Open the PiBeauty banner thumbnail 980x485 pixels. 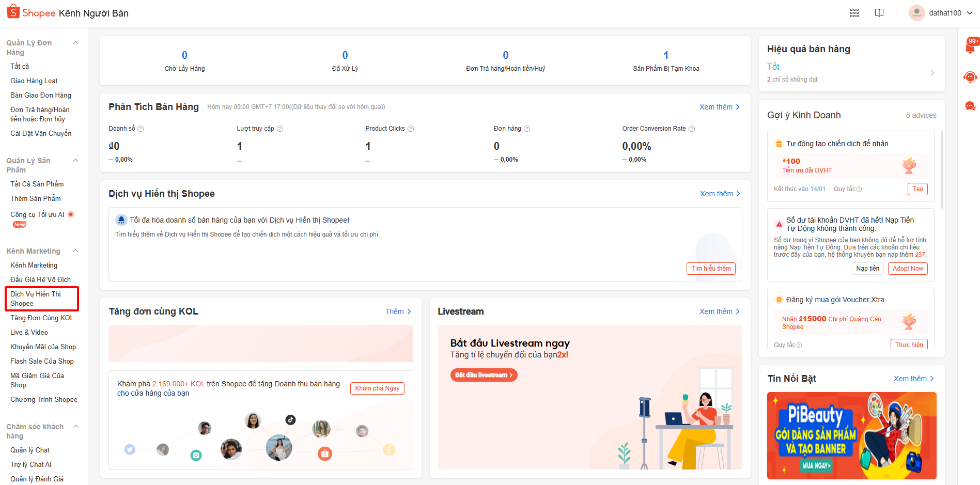pos(851,435)
